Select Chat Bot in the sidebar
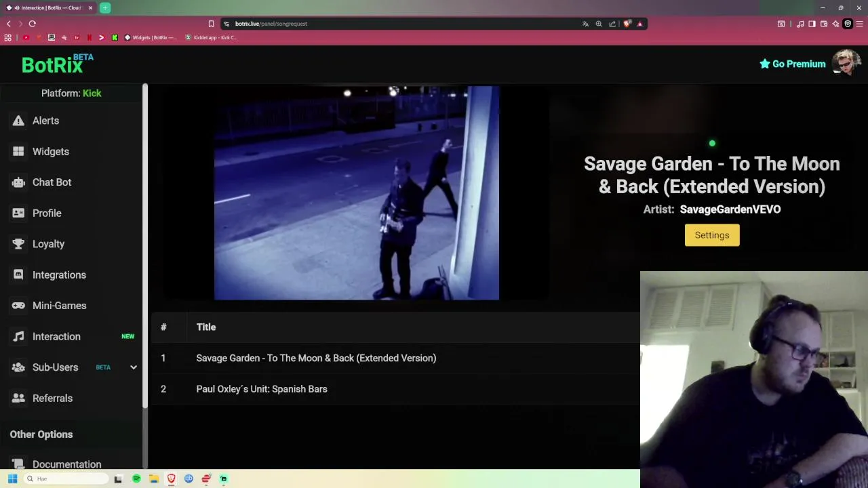Image resolution: width=868 pixels, height=488 pixels. pyautogui.click(x=52, y=182)
